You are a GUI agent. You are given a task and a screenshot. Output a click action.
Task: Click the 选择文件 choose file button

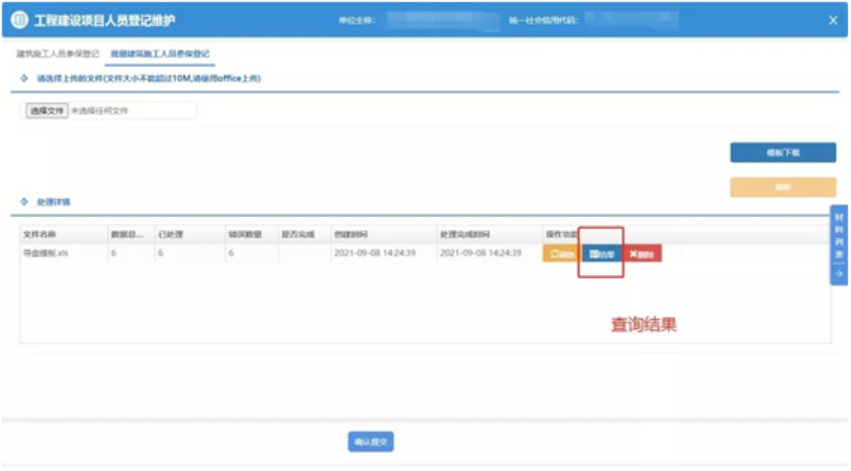pos(46,111)
